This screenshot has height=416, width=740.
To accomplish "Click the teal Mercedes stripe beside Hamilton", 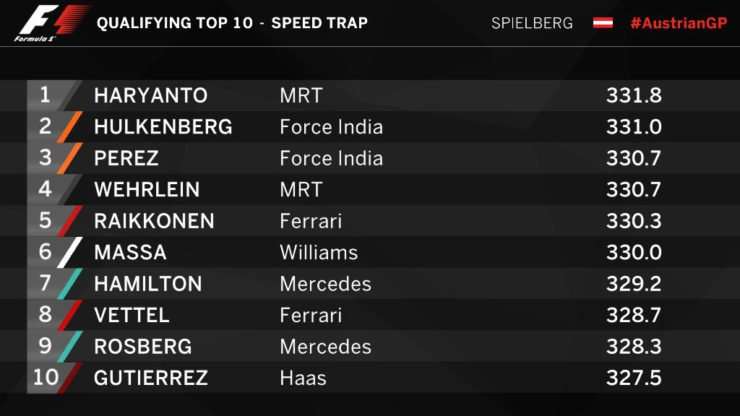I will click(70, 284).
